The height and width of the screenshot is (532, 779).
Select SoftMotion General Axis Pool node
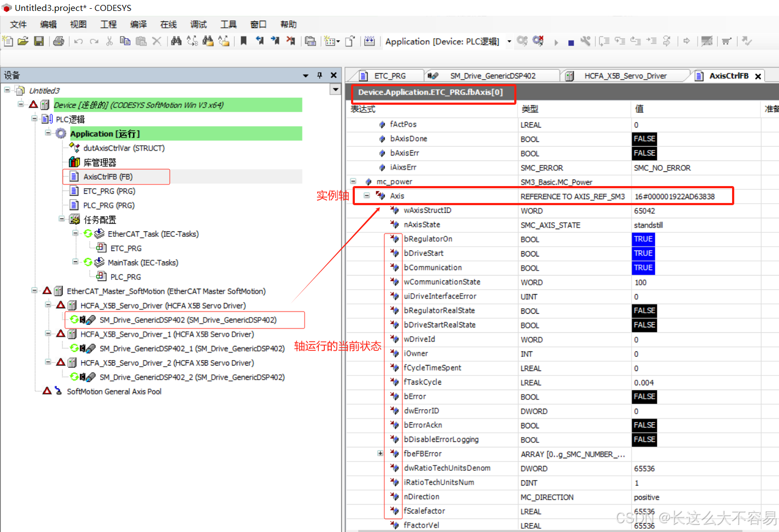(114, 391)
